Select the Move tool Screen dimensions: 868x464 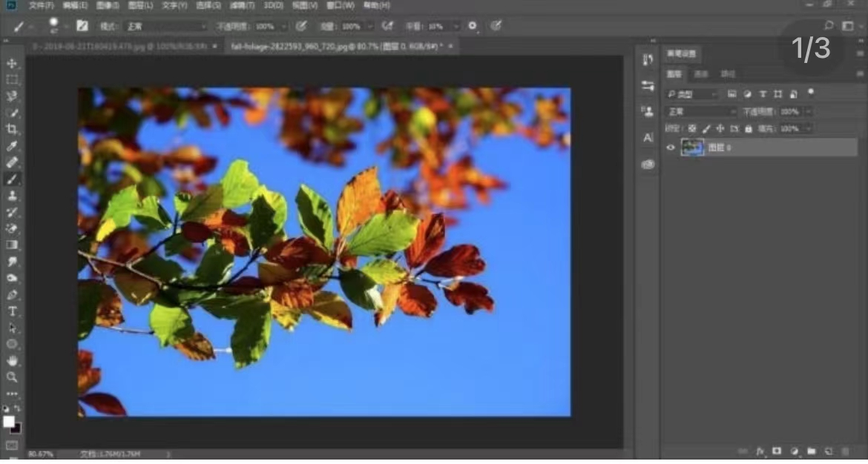pos(12,64)
